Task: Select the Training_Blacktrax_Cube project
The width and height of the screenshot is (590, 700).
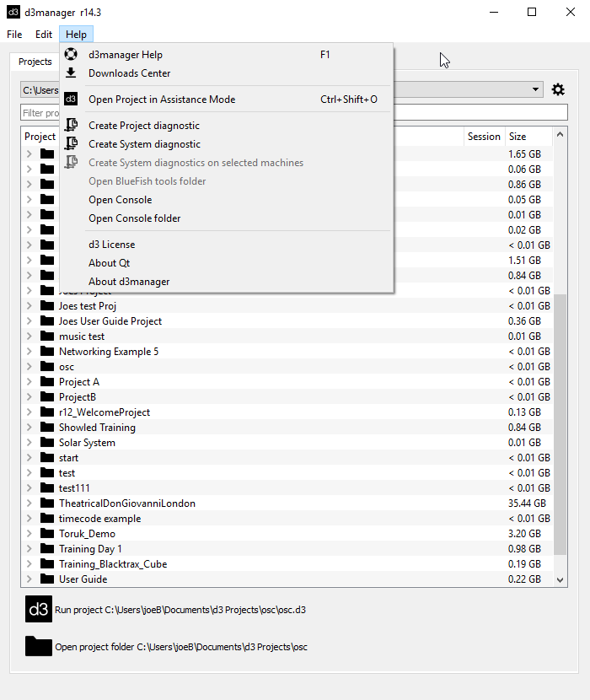Action: (113, 564)
